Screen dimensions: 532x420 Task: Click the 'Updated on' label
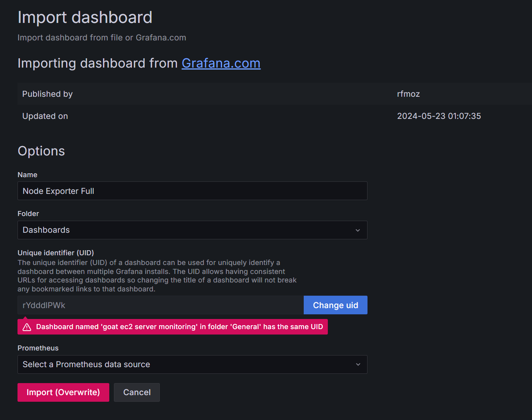tap(45, 116)
